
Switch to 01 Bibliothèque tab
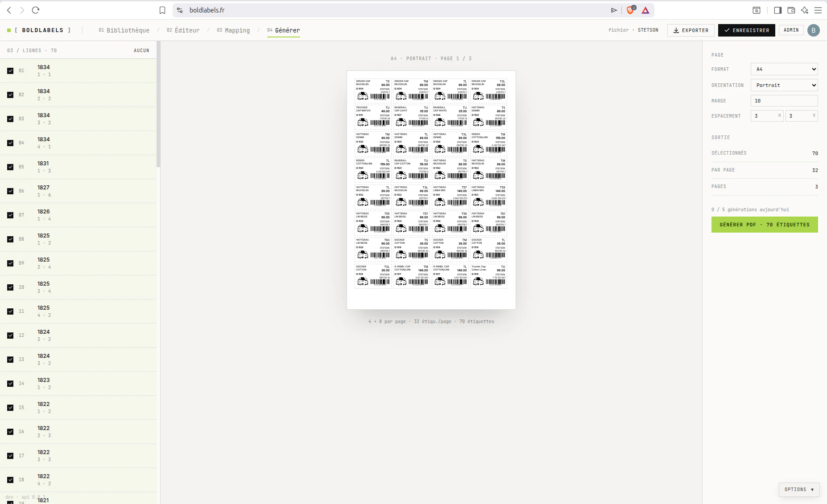pos(124,30)
